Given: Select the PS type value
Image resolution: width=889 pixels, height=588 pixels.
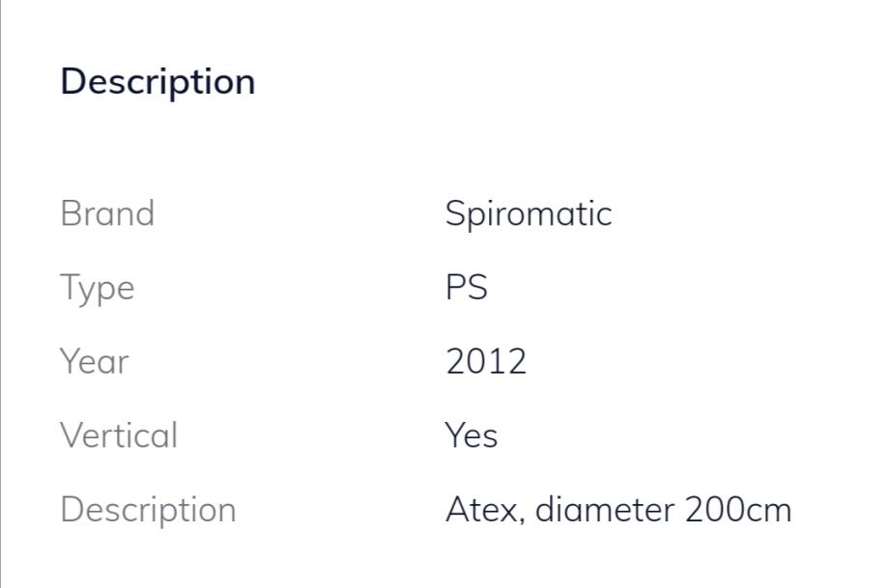Looking at the screenshot, I should (x=467, y=288).
